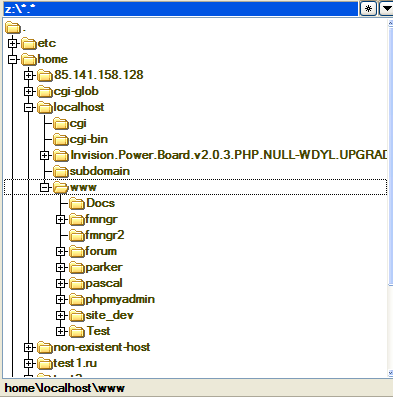Click the fmngr2 folder icon
The height and width of the screenshot is (398, 393).
click(77, 235)
